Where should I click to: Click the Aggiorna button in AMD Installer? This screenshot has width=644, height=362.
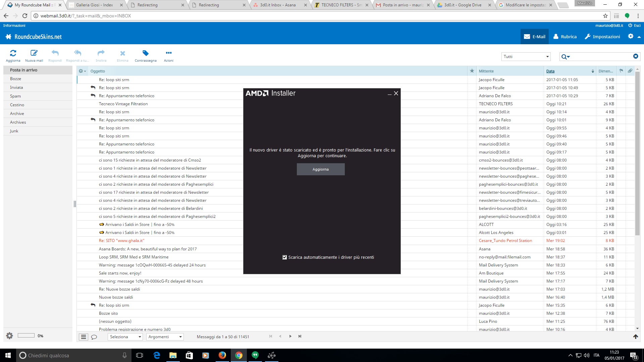[x=320, y=169]
